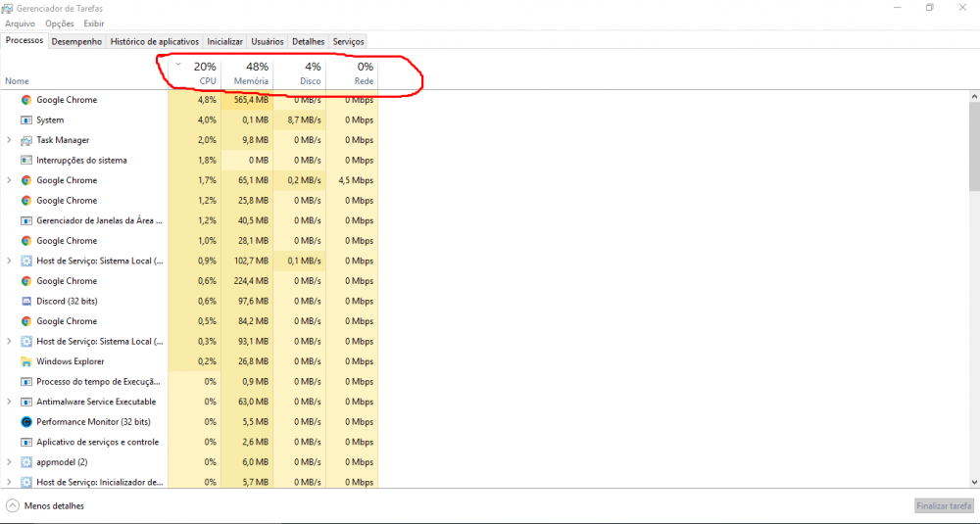Switch to the Desempenho tab

click(x=76, y=41)
